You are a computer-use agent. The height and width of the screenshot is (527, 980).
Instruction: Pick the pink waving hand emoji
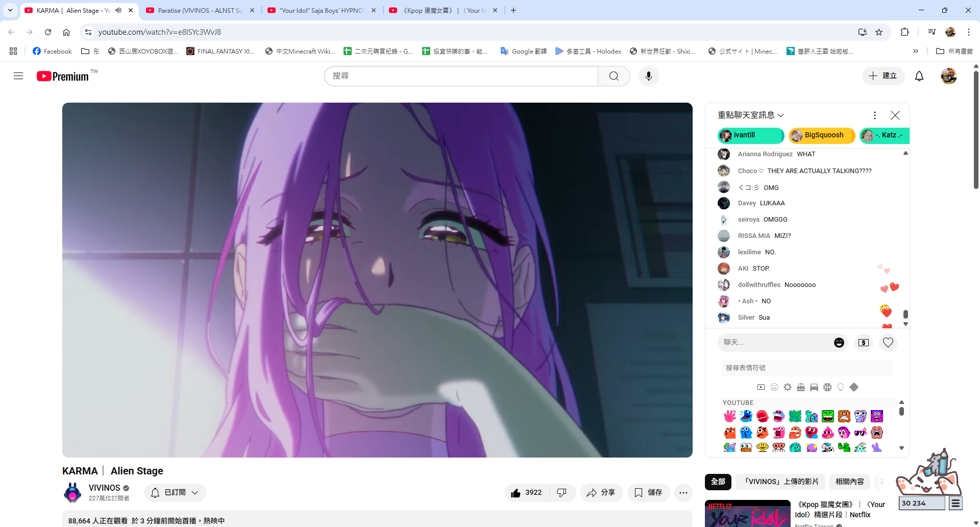[x=730, y=416]
